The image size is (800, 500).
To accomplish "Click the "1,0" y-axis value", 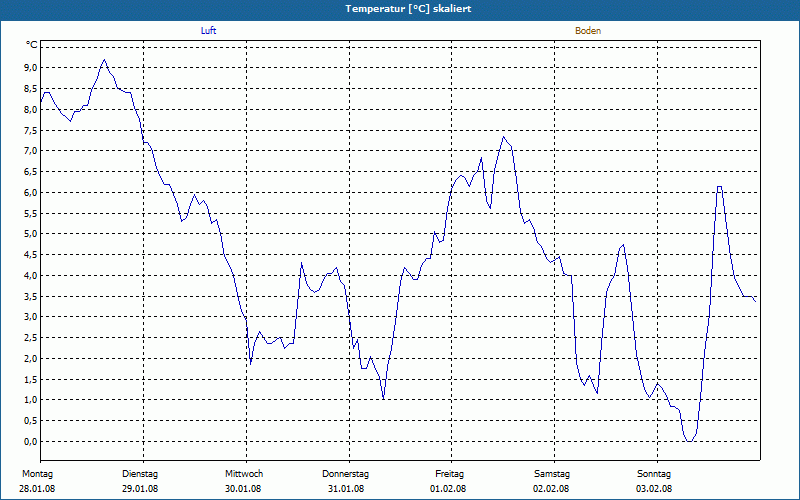I will tap(31, 400).
